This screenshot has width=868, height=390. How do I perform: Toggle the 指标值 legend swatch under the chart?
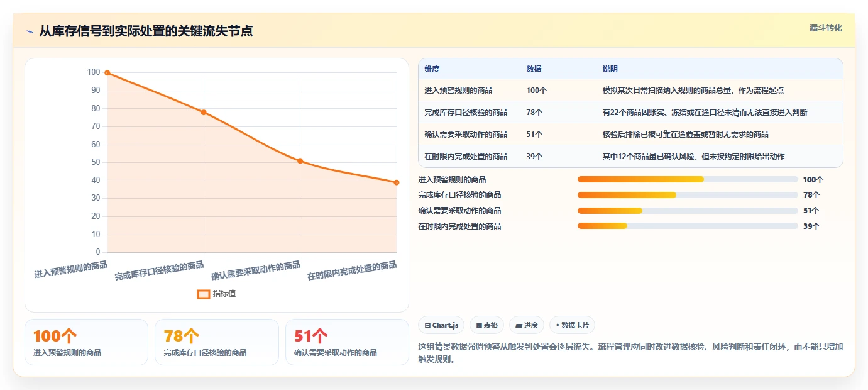click(204, 294)
